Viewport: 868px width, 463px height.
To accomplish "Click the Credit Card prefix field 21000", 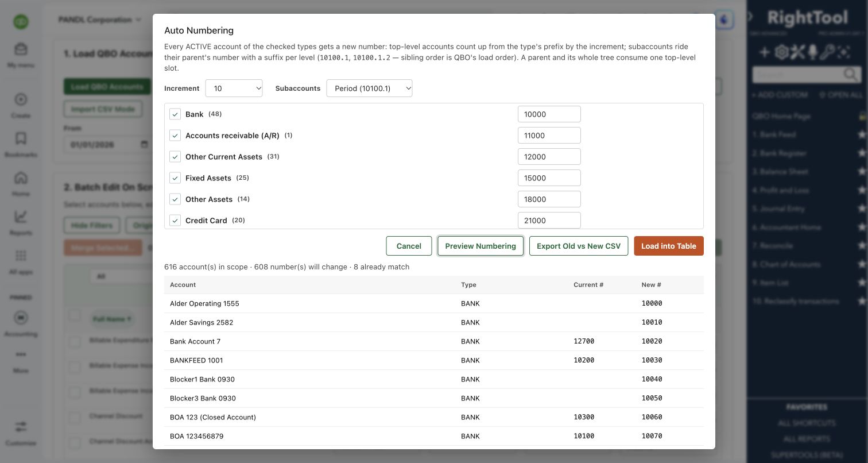I will pyautogui.click(x=549, y=221).
